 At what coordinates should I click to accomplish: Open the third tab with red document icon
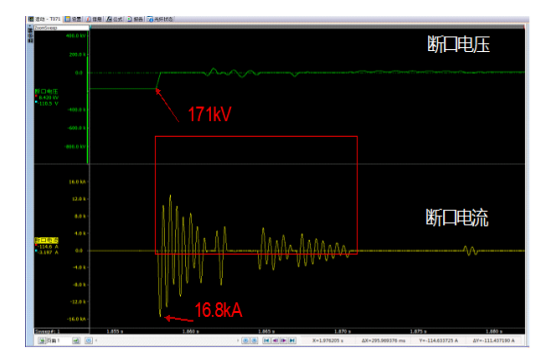coord(94,19)
